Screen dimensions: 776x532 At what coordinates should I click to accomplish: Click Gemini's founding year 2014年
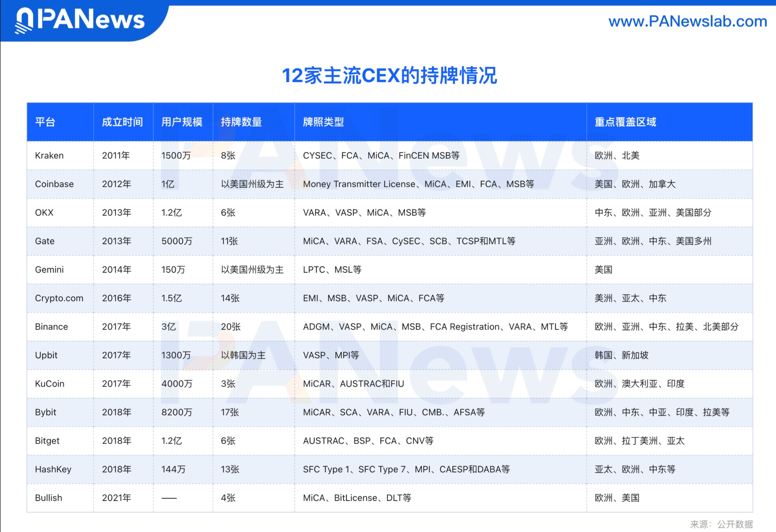(116, 270)
